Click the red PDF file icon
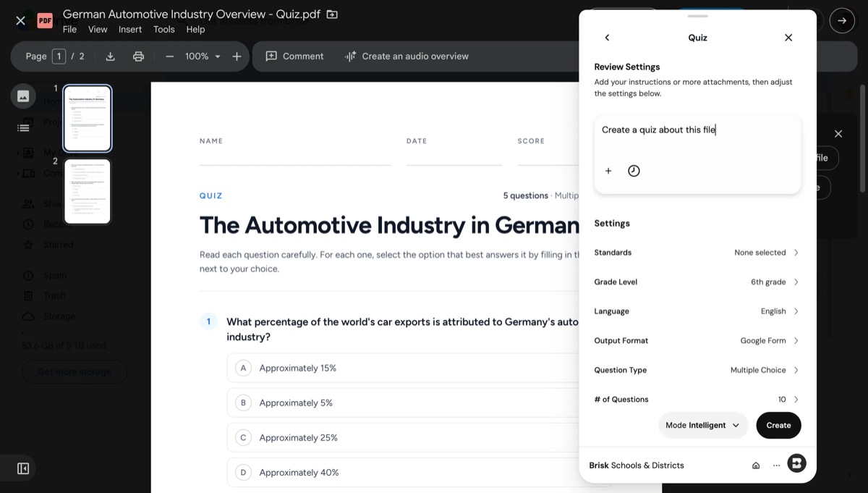 point(45,21)
